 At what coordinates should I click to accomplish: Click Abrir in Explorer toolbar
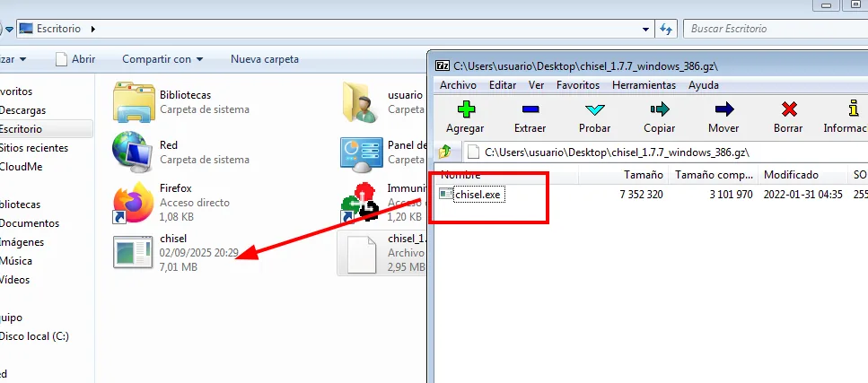[75, 58]
